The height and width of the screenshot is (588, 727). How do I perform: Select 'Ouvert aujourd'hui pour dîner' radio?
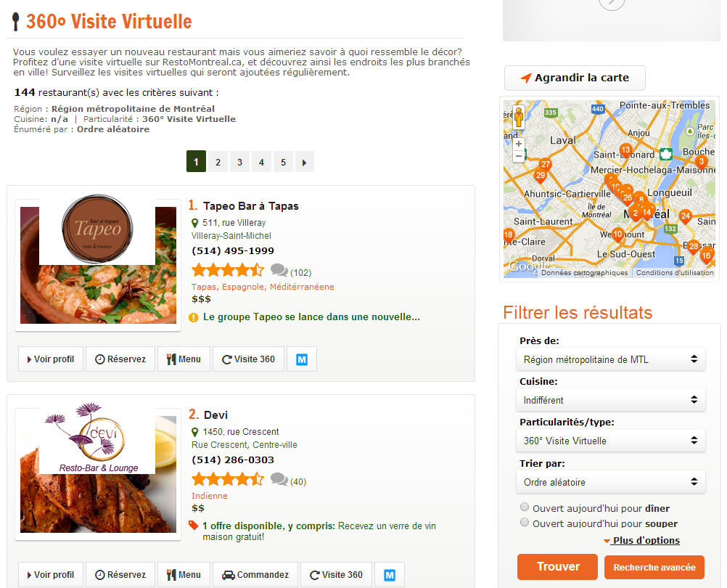pyautogui.click(x=525, y=507)
